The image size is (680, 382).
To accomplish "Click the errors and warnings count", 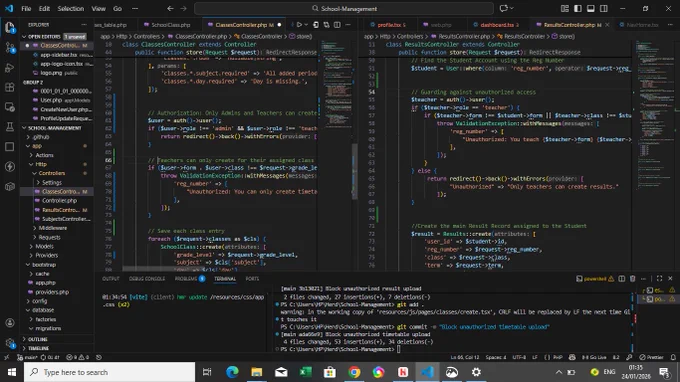I will tap(78, 357).
